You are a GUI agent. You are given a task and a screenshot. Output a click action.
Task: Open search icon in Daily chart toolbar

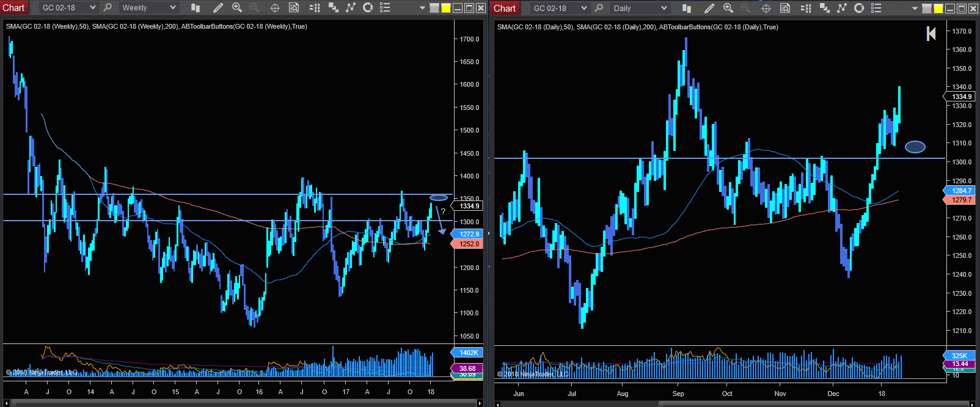599,8
